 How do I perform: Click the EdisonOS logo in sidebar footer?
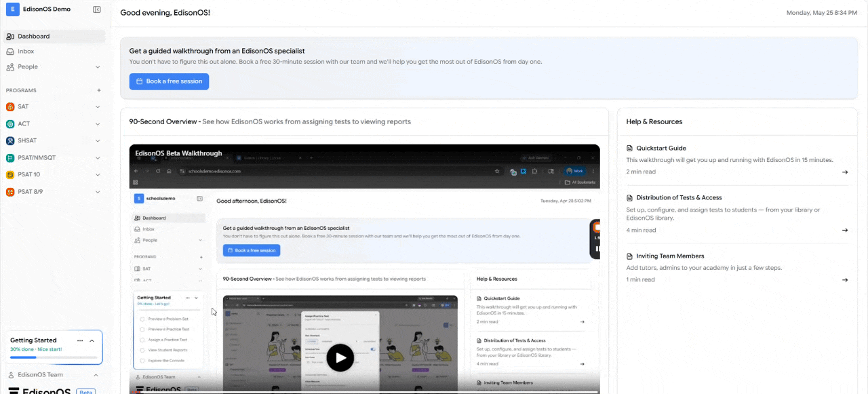tap(39, 391)
